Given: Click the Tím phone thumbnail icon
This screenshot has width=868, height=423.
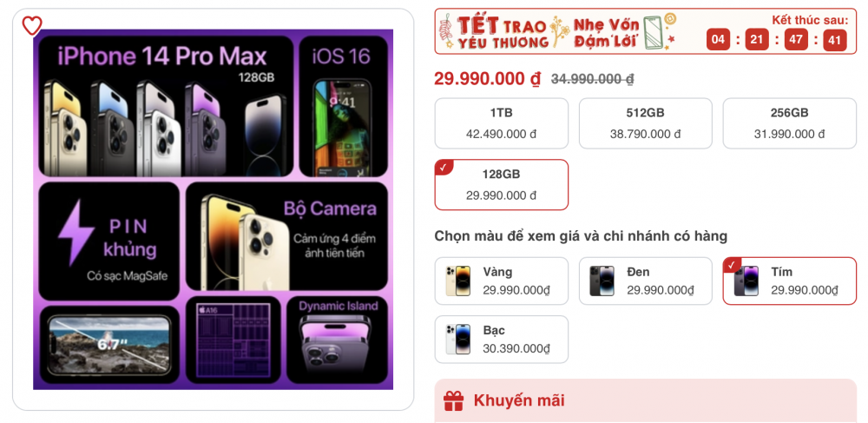Looking at the screenshot, I should 746,281.
